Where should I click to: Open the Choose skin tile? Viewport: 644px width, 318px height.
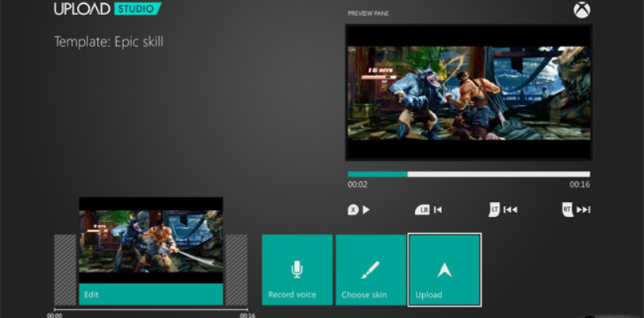tap(370, 270)
